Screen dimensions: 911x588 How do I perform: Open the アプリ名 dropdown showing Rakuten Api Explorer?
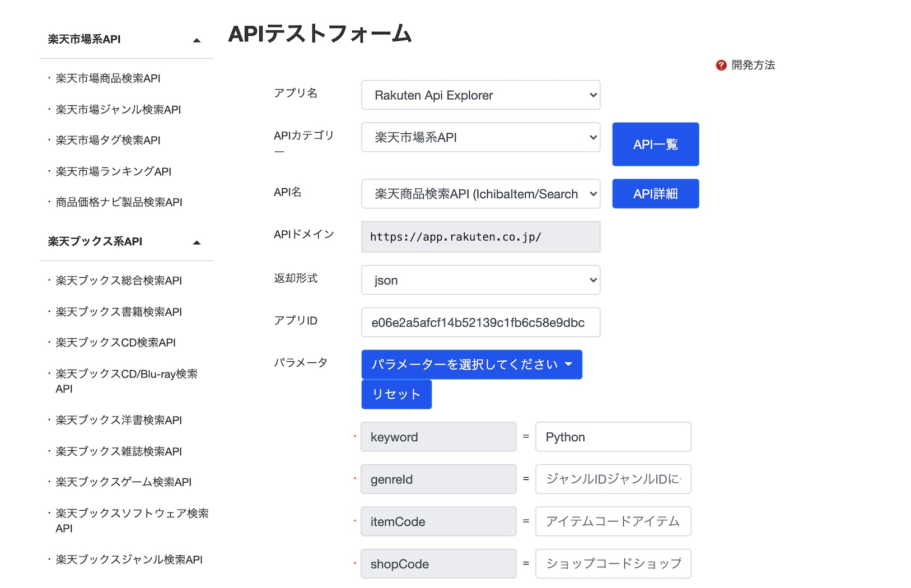click(x=480, y=95)
